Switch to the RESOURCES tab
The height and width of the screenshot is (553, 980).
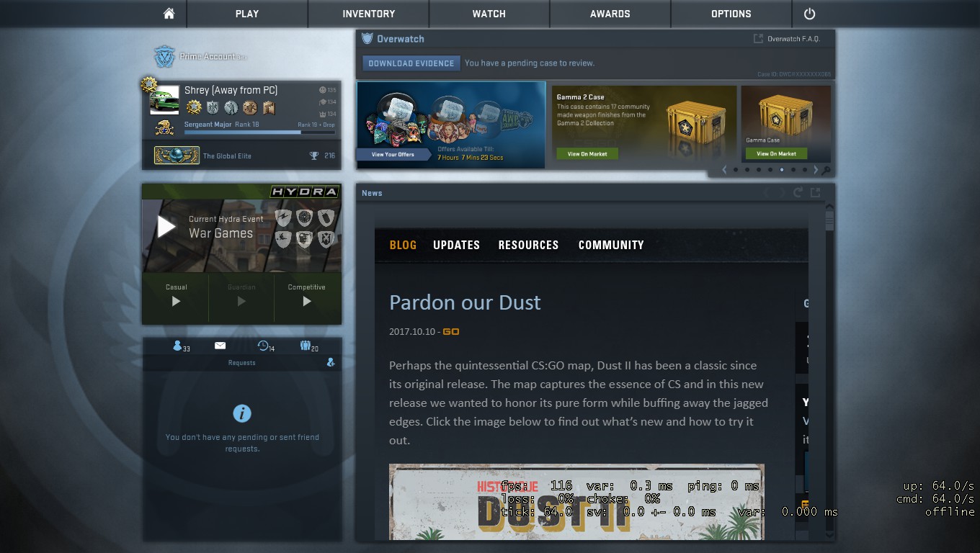(x=528, y=245)
